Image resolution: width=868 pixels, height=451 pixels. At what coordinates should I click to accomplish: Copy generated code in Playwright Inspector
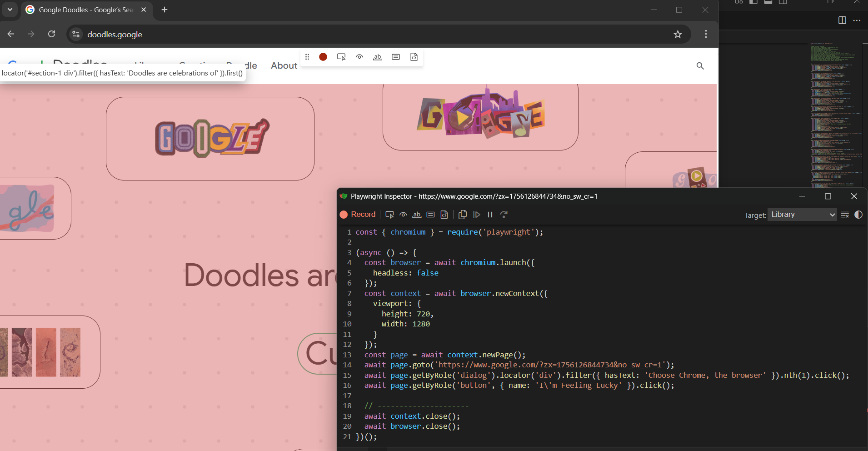463,215
